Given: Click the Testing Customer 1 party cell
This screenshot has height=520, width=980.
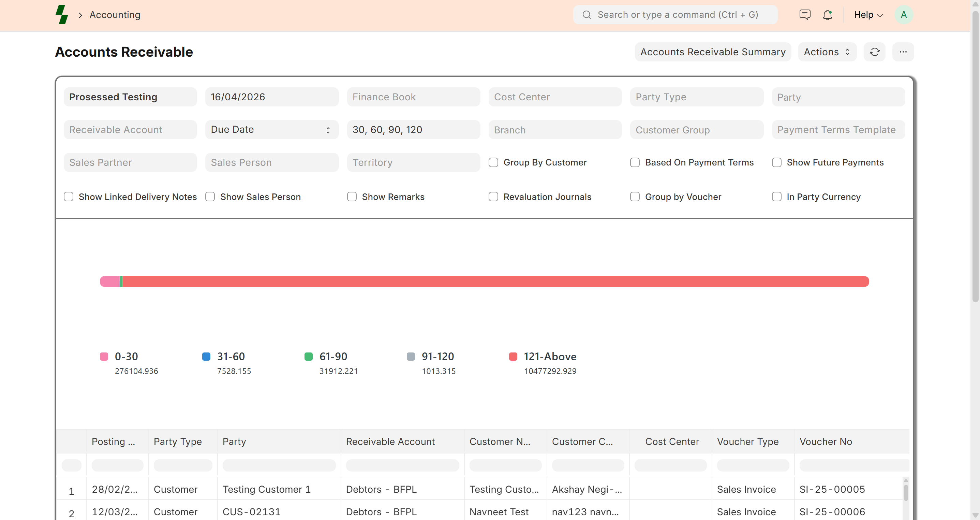Looking at the screenshot, I should pos(267,489).
